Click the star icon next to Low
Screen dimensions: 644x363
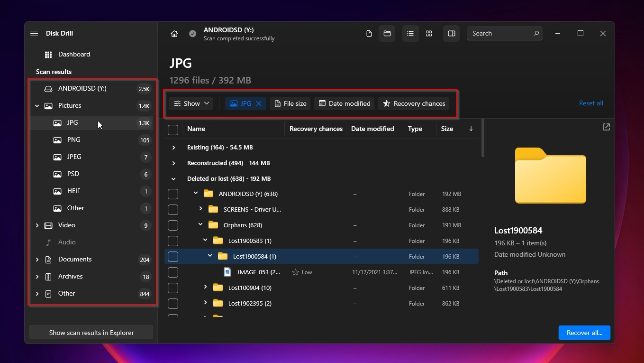[x=295, y=272]
